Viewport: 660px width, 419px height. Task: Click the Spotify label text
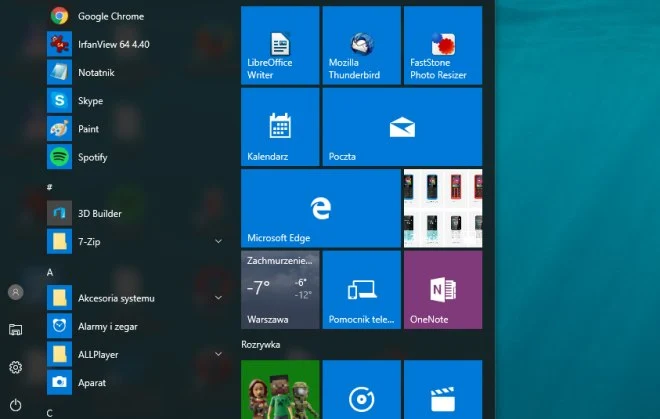pos(93,157)
